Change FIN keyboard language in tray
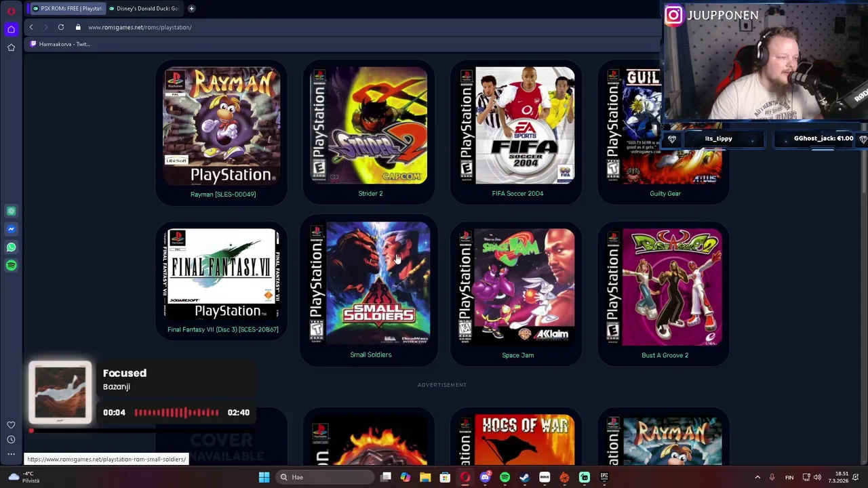 tap(789, 477)
